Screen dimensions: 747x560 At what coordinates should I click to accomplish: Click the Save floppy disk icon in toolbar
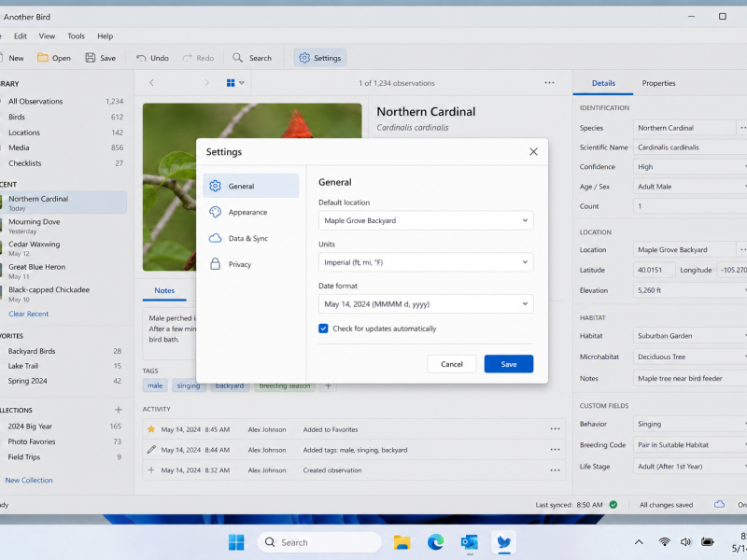click(90, 58)
